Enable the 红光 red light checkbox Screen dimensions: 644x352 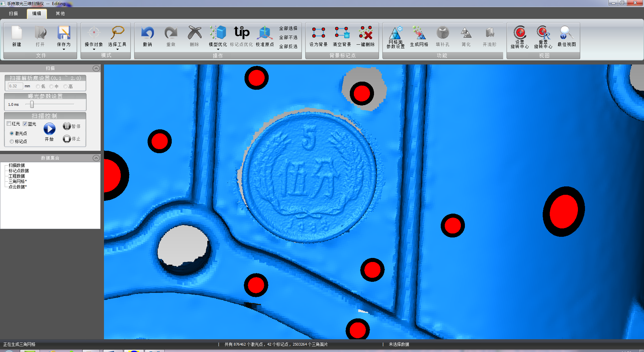point(9,124)
